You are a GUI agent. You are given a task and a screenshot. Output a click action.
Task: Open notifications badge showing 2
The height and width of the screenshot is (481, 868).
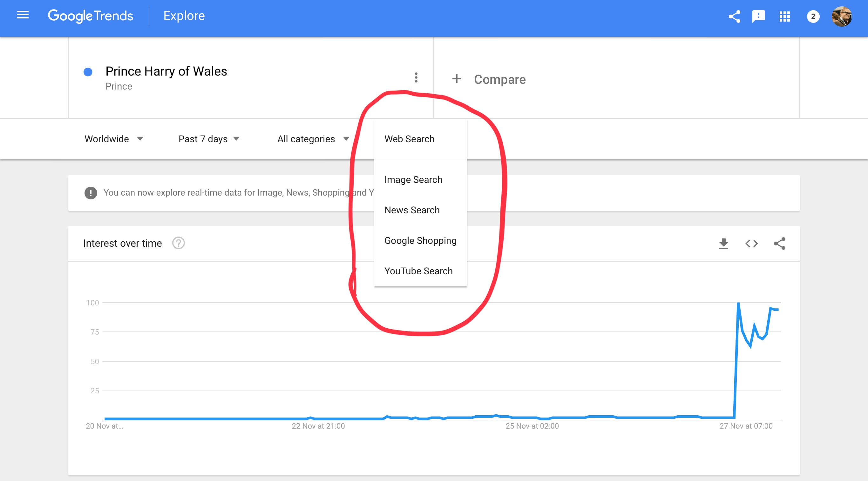(813, 16)
